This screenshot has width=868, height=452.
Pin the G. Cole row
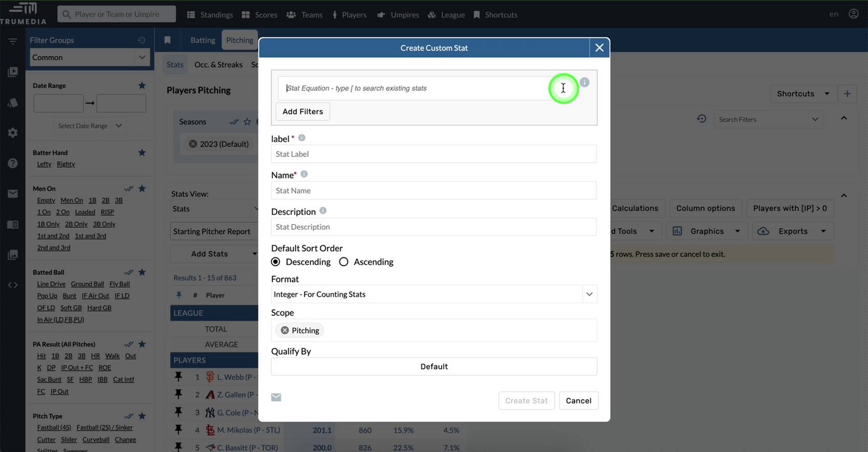pos(178,412)
